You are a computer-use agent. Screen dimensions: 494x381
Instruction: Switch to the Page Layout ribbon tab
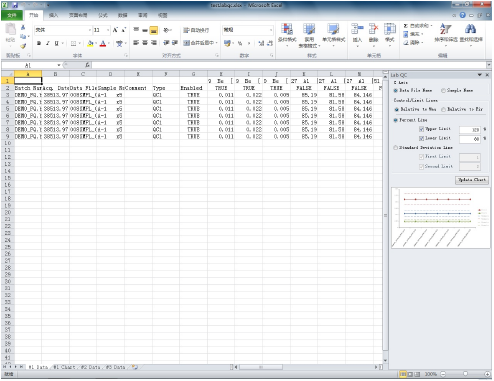tap(78, 15)
